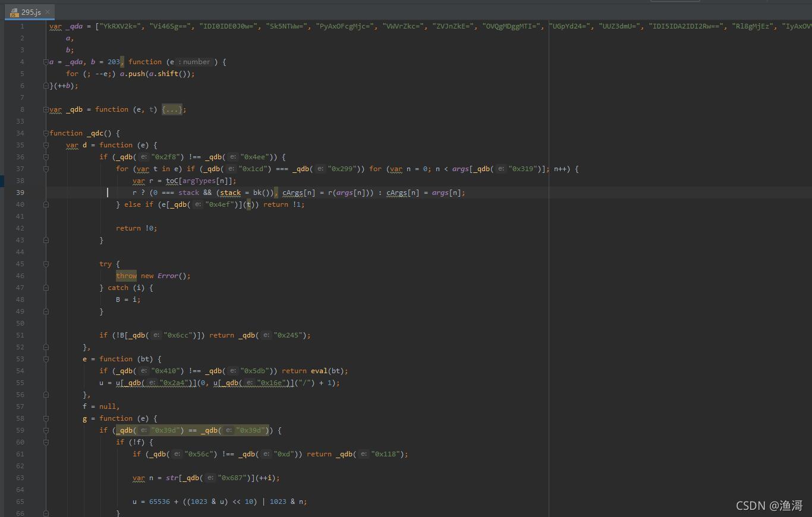Click the "0x4ee" string on line 36

tap(256, 157)
